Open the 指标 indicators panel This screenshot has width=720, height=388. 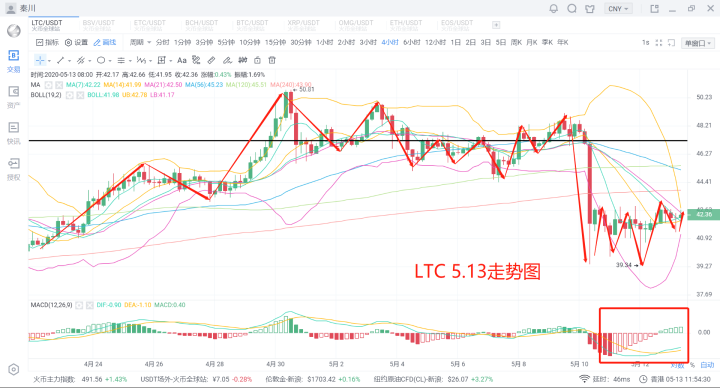[47, 42]
